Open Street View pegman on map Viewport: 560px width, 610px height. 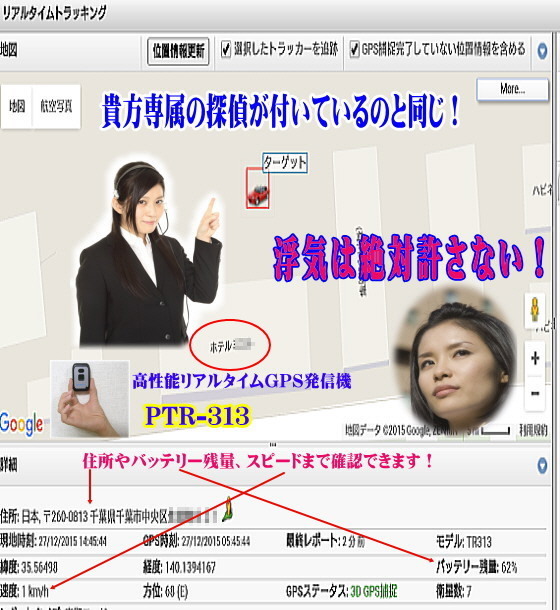pyautogui.click(x=535, y=310)
